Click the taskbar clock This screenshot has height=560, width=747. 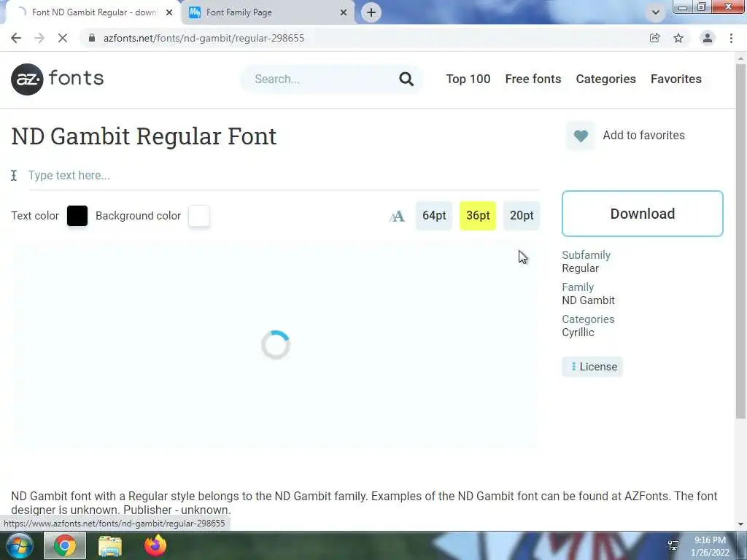[710, 546]
